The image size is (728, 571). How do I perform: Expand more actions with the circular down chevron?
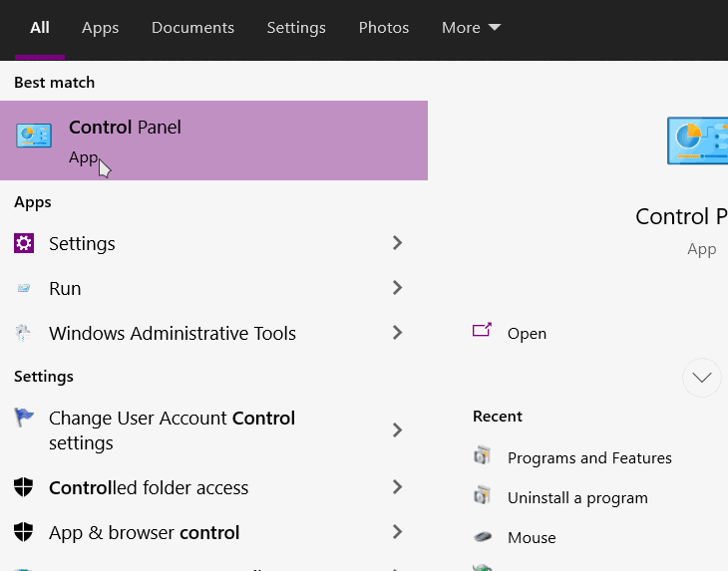coord(702,378)
